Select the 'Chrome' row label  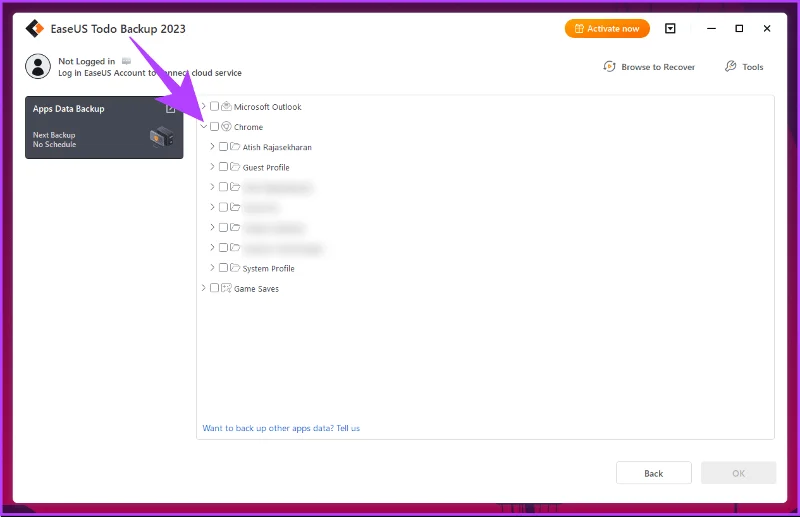248,127
